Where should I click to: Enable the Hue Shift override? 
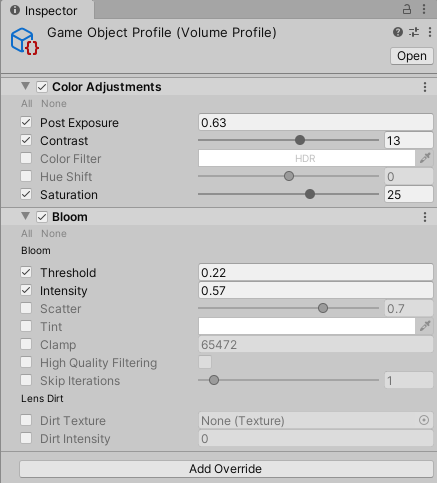[26, 176]
